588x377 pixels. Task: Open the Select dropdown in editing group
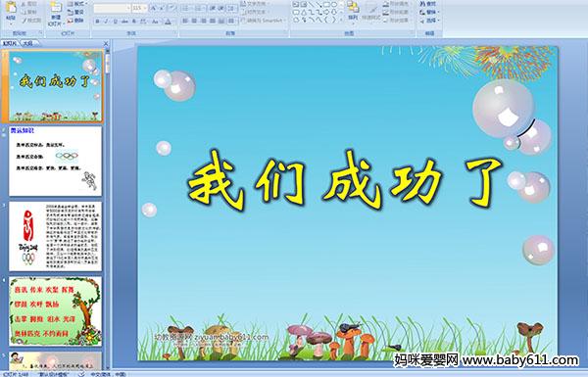(x=430, y=21)
